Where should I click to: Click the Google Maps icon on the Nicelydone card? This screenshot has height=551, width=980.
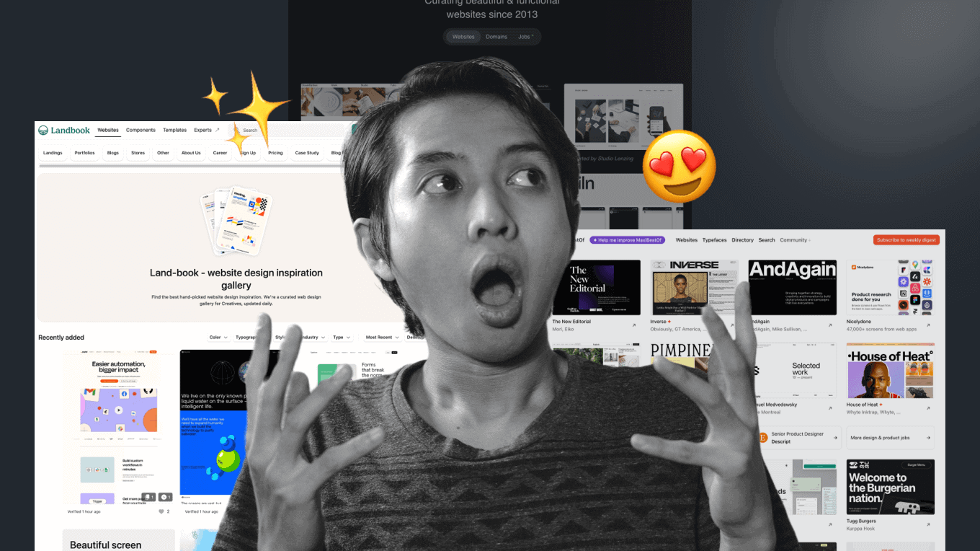pyautogui.click(x=915, y=263)
